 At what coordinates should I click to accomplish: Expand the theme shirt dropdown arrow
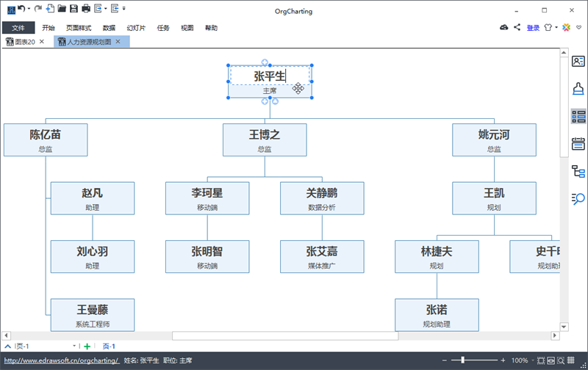pos(556,28)
